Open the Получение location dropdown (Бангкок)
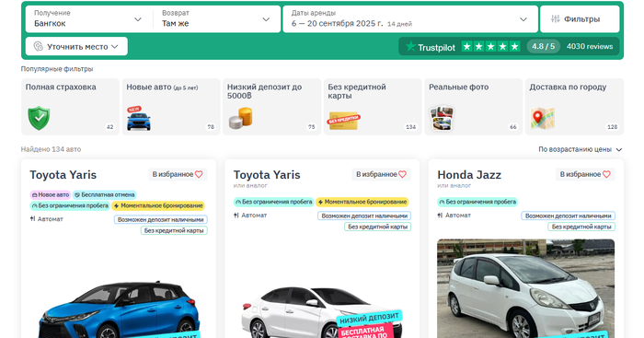 click(x=88, y=19)
